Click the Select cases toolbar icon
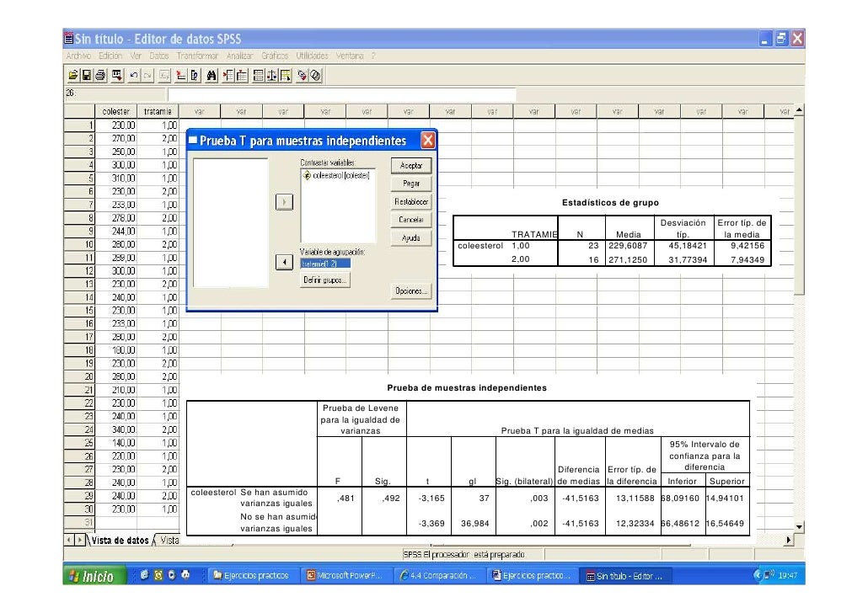The width and height of the screenshot is (868, 613). click(x=286, y=75)
